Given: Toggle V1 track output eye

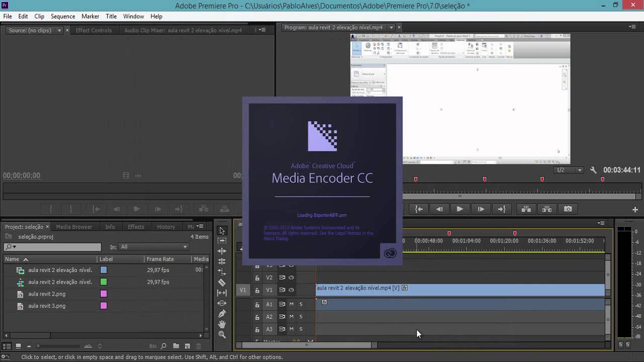Looking at the screenshot, I should click(291, 290).
